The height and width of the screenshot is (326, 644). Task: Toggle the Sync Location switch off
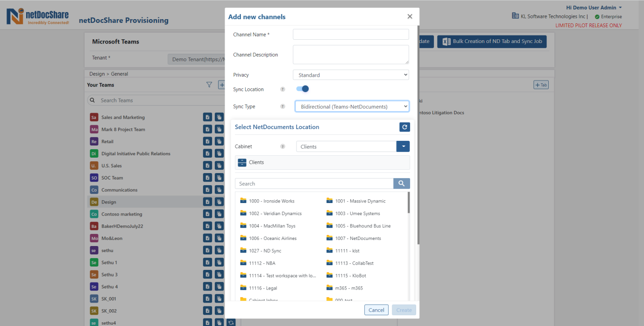pos(303,89)
